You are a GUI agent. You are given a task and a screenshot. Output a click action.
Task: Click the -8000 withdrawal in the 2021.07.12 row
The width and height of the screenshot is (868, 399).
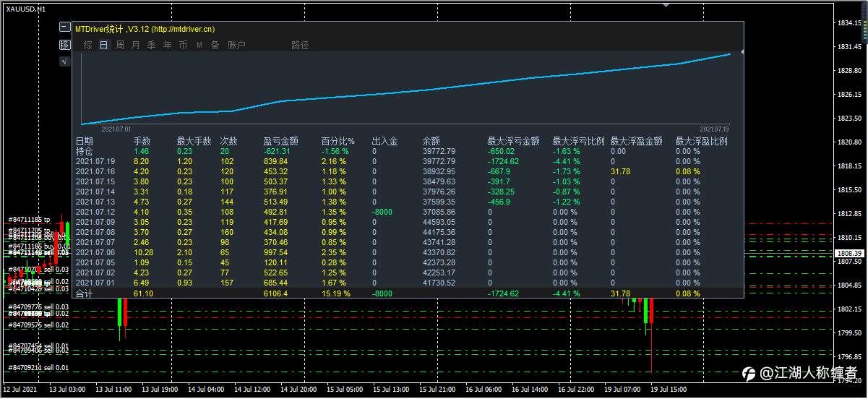tap(382, 213)
